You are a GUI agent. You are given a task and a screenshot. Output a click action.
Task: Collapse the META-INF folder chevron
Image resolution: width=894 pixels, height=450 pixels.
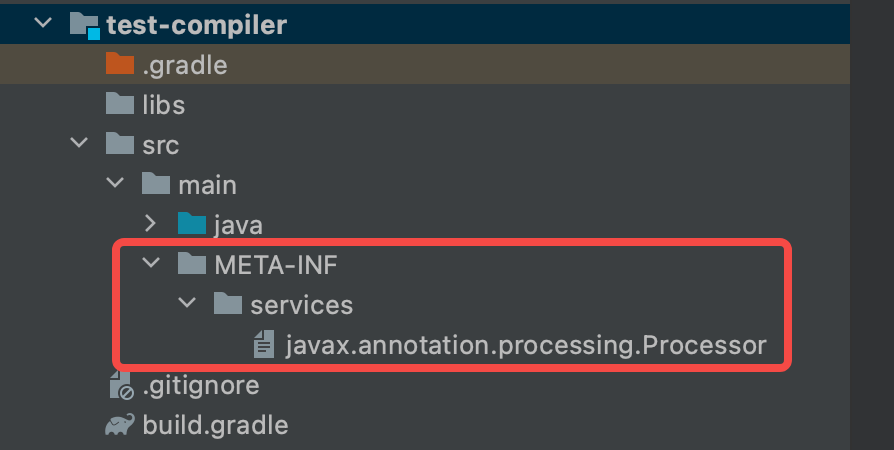point(151,264)
